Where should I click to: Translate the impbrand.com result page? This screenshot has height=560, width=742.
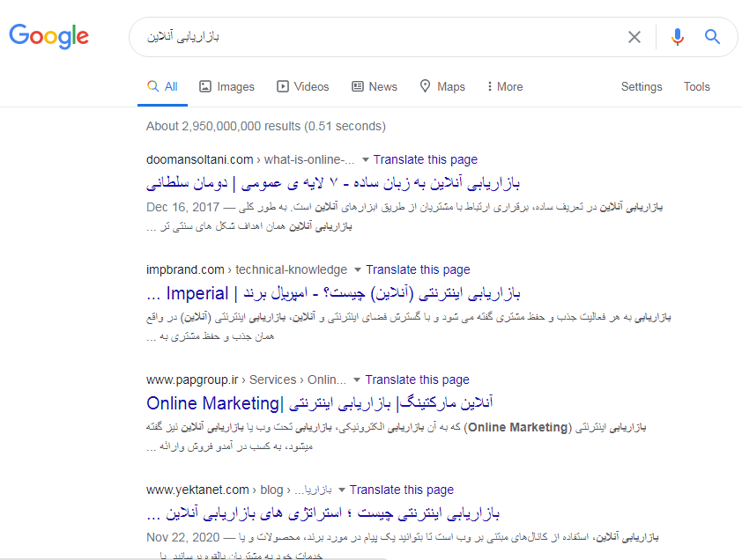coord(418,269)
